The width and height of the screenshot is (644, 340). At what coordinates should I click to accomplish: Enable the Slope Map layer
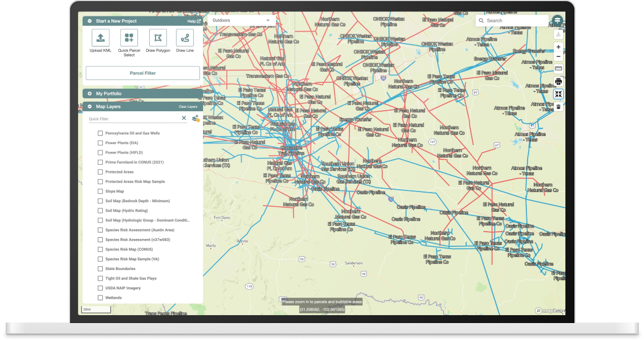[100, 191]
